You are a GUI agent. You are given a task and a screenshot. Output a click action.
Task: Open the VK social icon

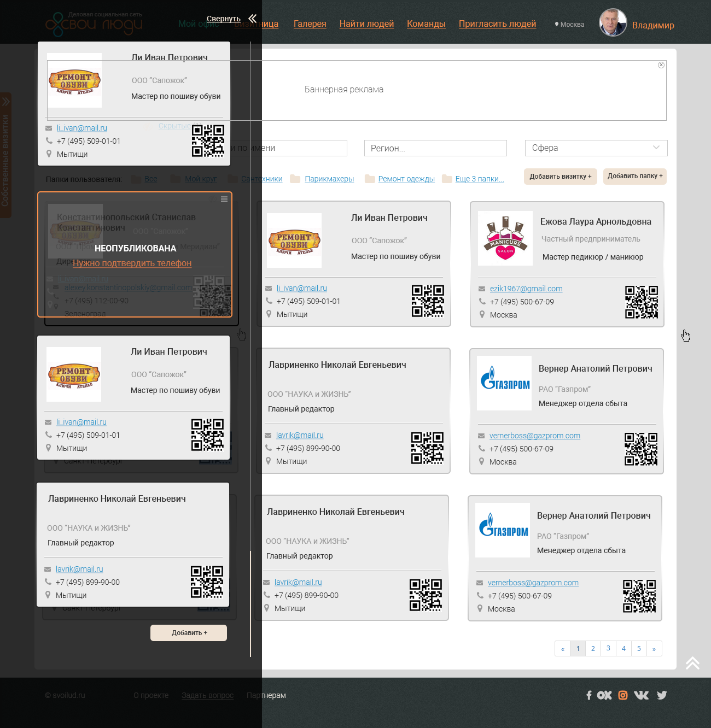(x=642, y=695)
